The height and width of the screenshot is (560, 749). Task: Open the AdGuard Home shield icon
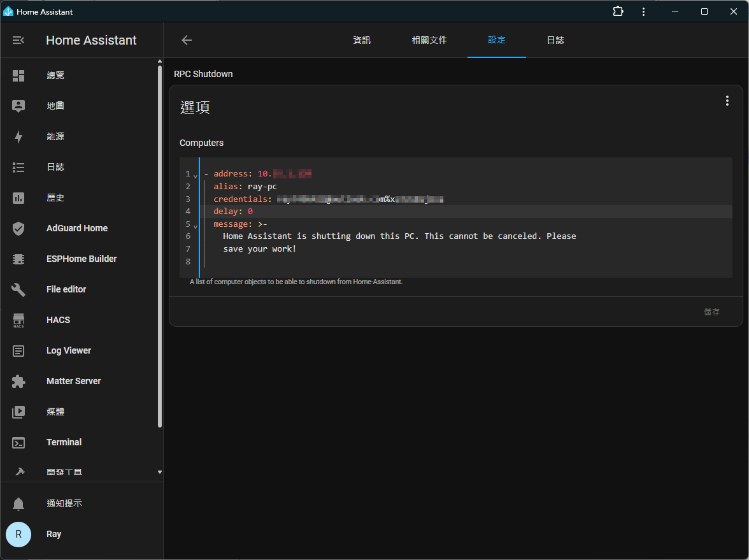tap(18, 228)
